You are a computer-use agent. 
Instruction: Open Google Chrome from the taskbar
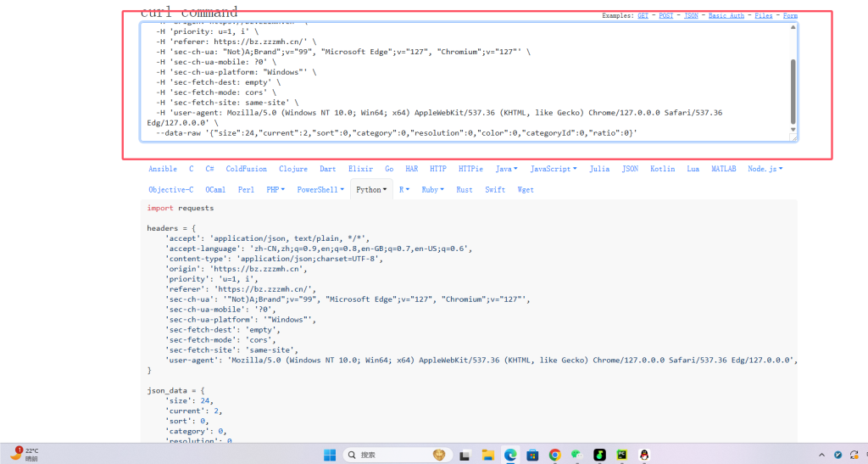pos(554,455)
